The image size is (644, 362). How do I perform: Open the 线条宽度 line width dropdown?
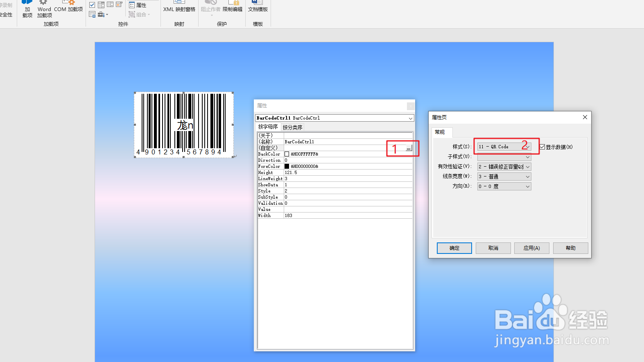[504, 176]
